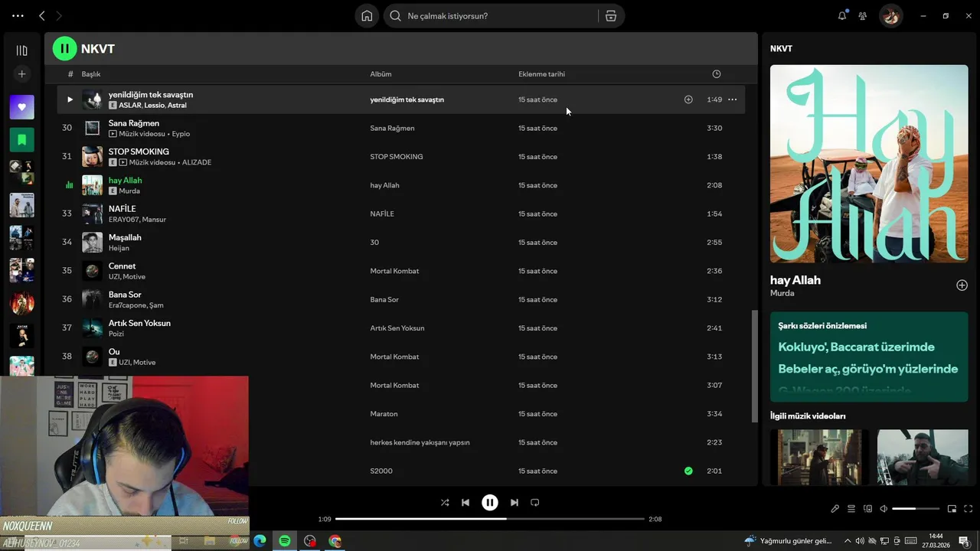Open Connect to a device
This screenshot has width=980, height=551.
click(867, 509)
